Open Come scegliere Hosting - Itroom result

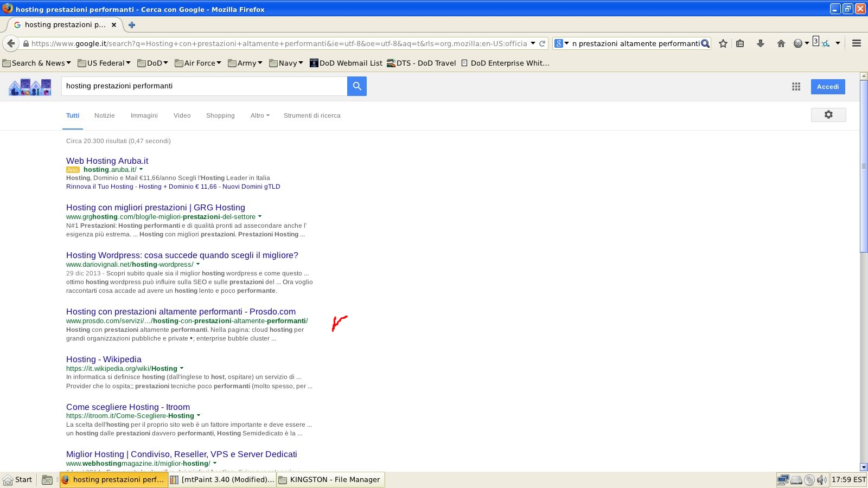[128, 407]
